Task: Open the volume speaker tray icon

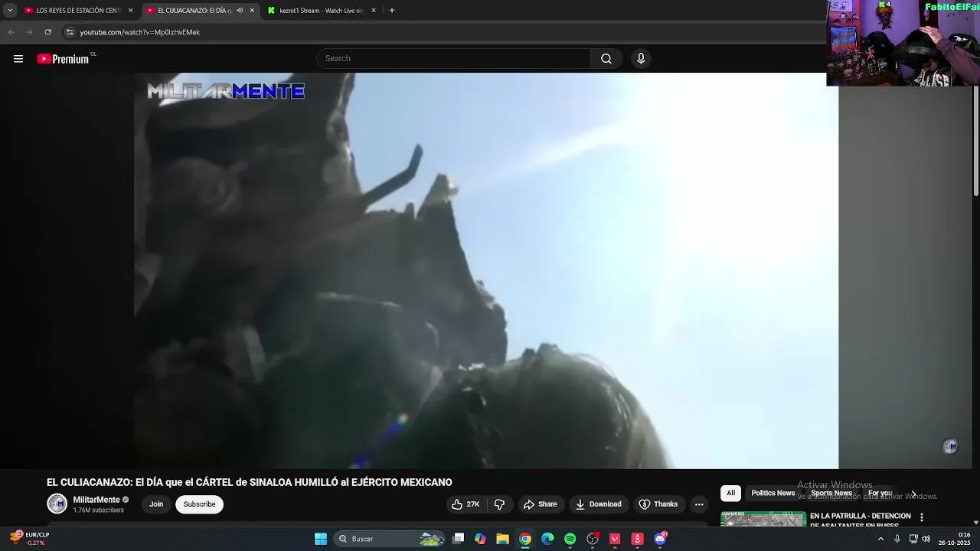Action: tap(926, 539)
